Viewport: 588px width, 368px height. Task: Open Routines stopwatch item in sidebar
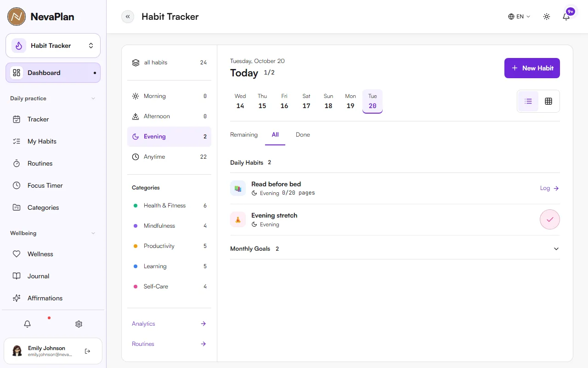(x=53, y=163)
